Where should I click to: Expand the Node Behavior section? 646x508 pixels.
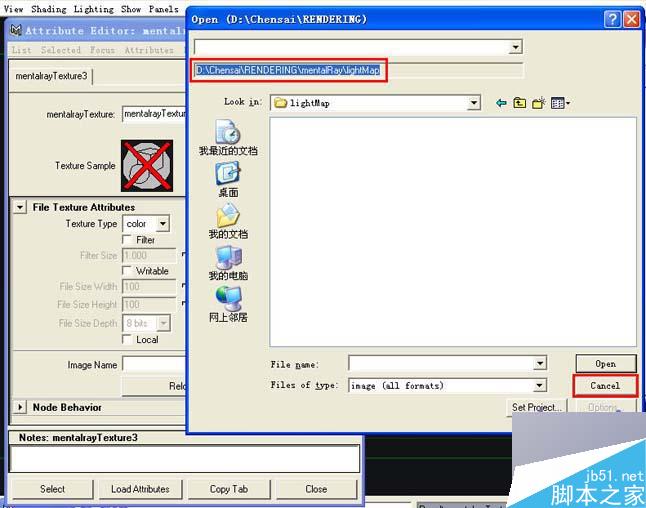pos(20,407)
